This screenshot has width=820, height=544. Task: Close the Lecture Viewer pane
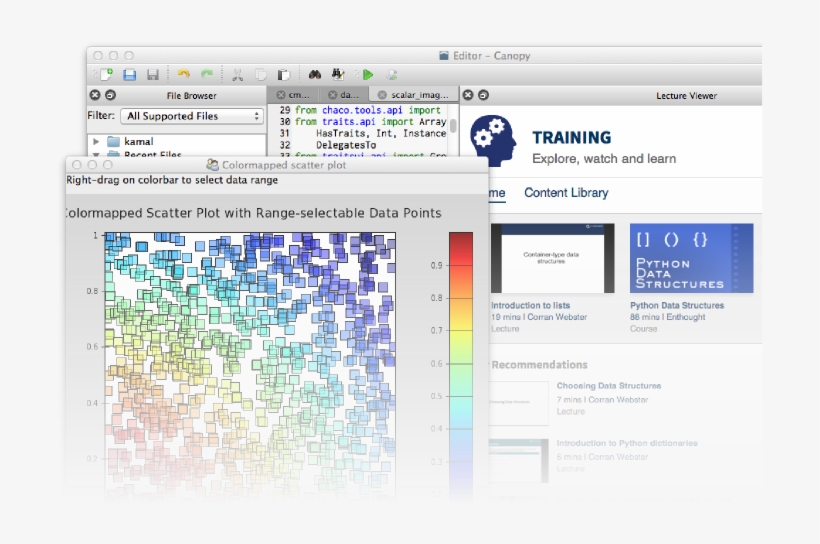(468, 95)
